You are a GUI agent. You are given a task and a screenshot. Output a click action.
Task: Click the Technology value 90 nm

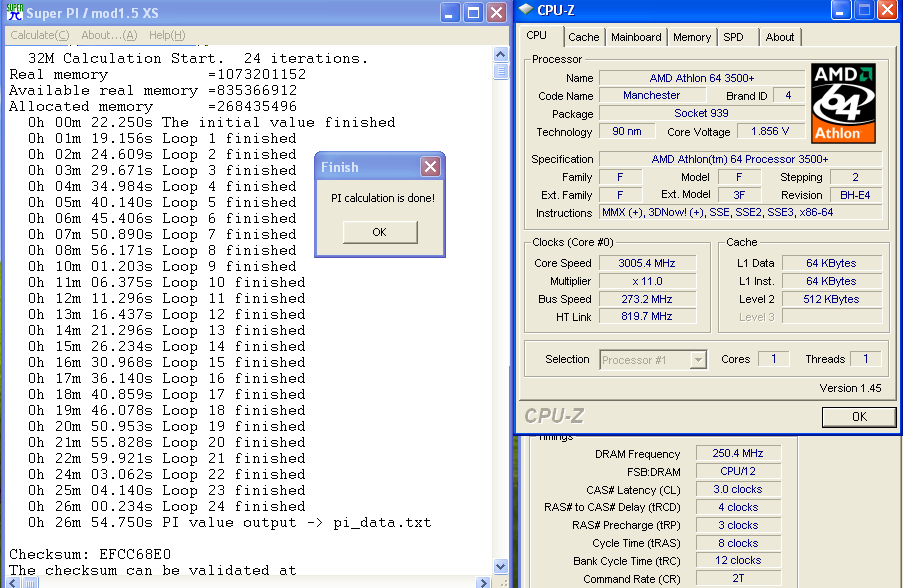tap(627, 131)
